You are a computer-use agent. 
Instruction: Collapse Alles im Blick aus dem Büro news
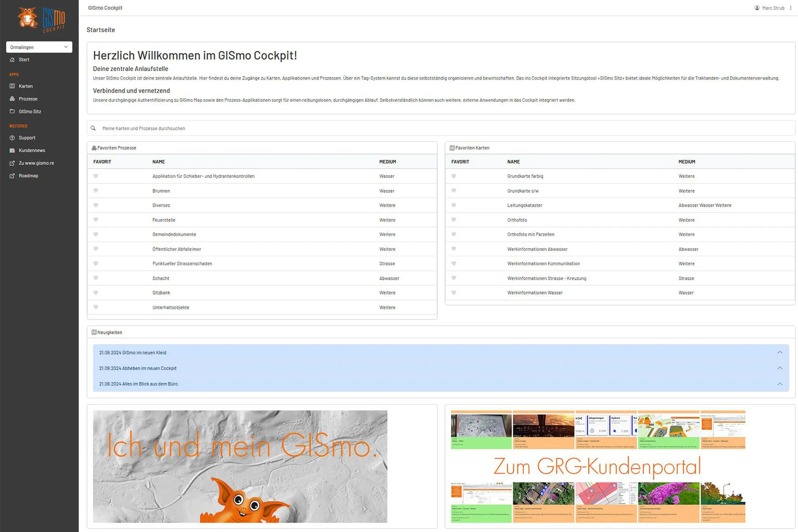(780, 384)
